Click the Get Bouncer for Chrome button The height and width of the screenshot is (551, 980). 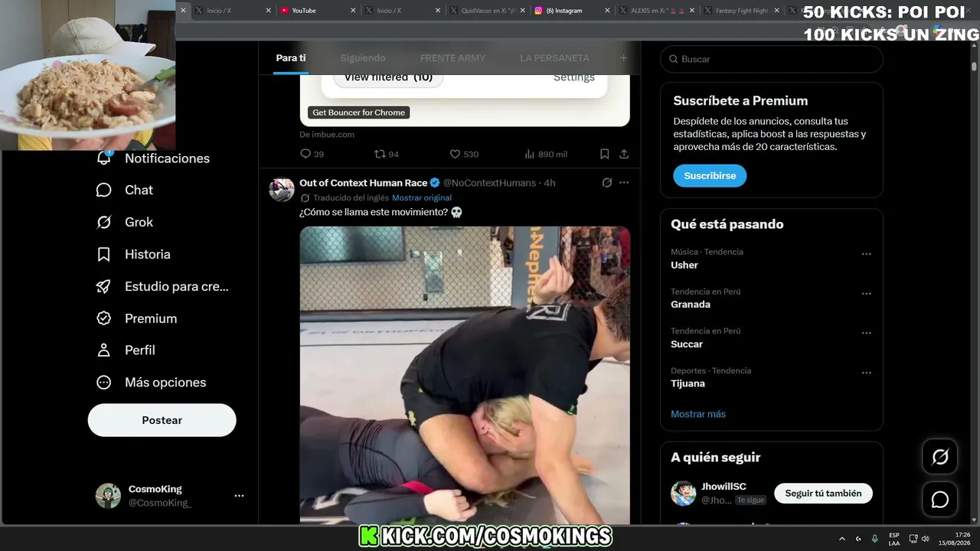tap(358, 112)
